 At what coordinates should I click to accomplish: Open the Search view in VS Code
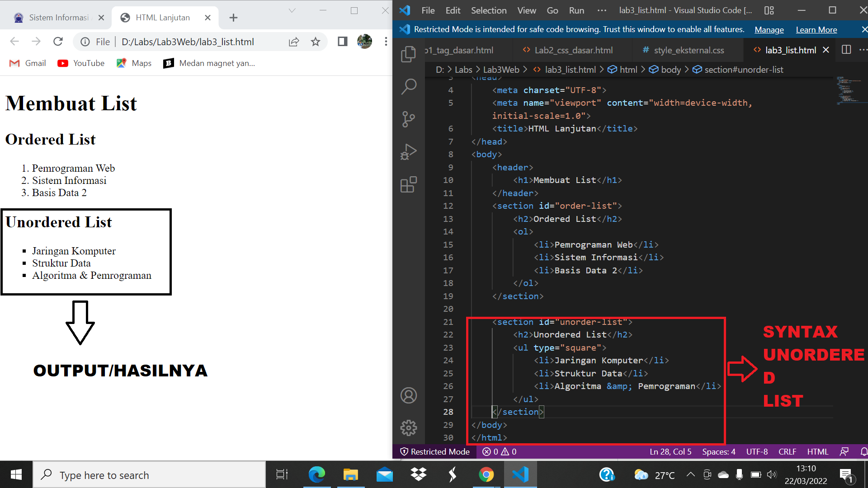click(409, 86)
